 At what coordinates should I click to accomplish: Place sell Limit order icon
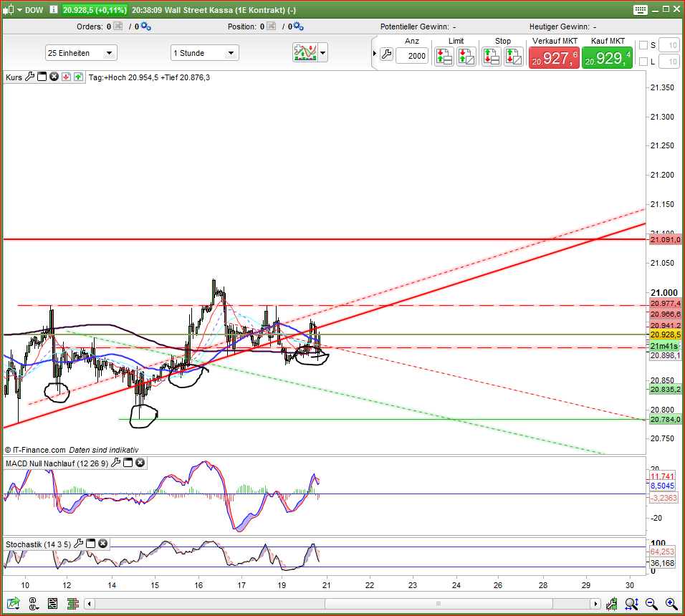coord(444,57)
